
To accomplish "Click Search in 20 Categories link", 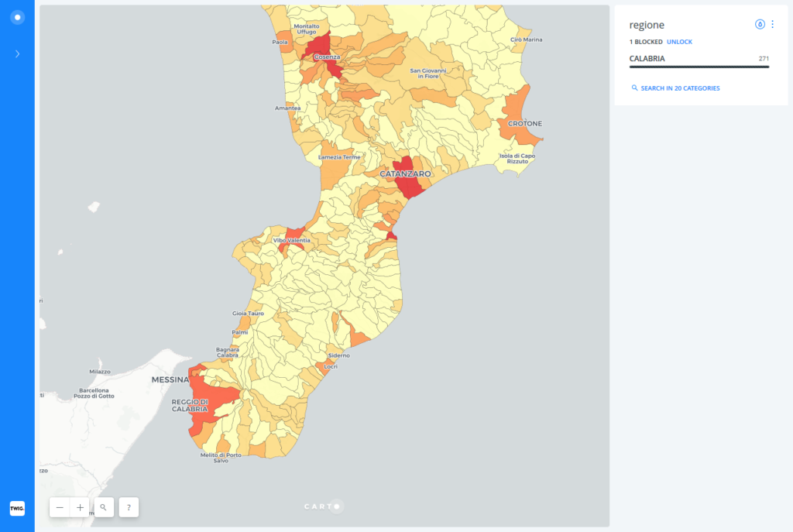I will click(680, 88).
